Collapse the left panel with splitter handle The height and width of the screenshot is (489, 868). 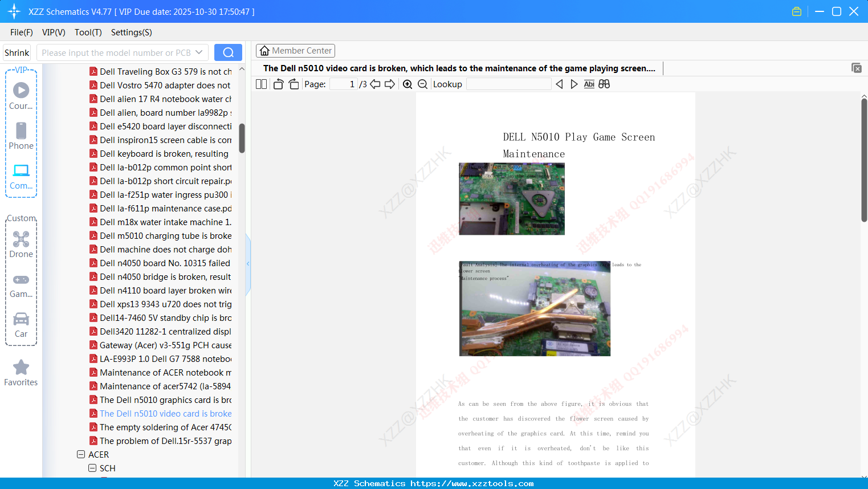click(x=248, y=263)
